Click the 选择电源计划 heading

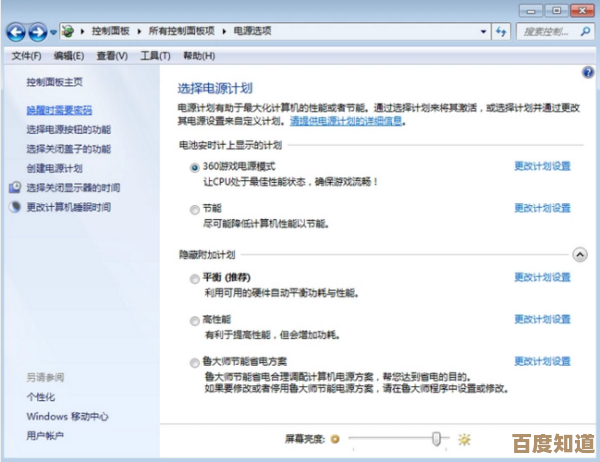coord(215,88)
